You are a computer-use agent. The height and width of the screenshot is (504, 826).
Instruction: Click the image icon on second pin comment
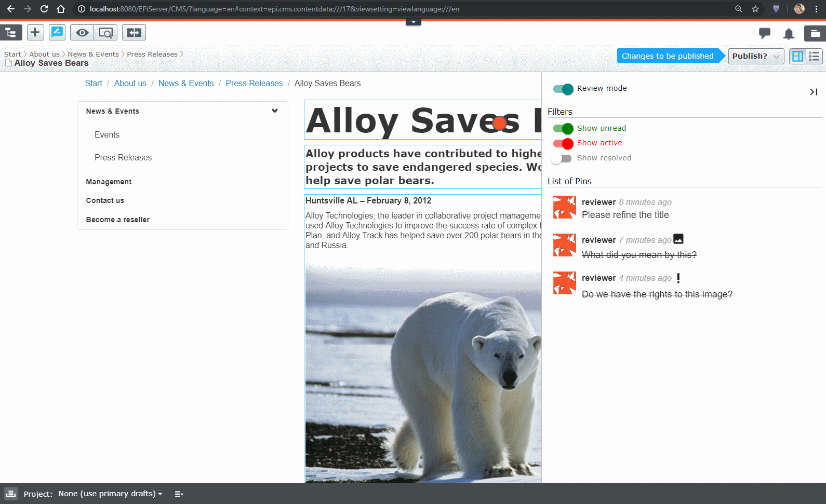678,239
